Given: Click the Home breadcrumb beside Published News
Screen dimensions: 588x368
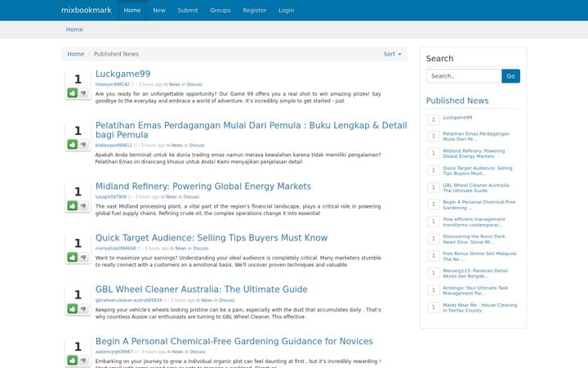Looking at the screenshot, I should pos(75,54).
